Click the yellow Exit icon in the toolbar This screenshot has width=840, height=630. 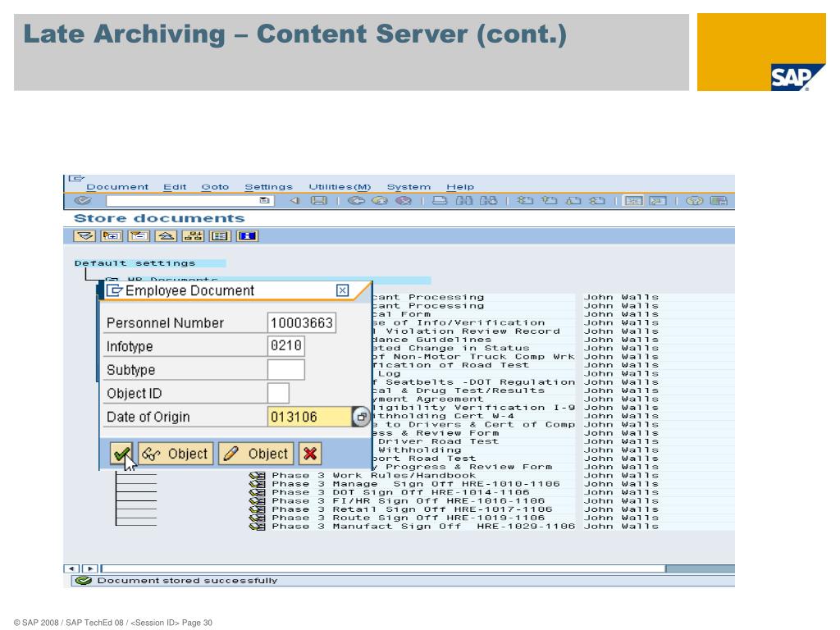[x=379, y=201]
